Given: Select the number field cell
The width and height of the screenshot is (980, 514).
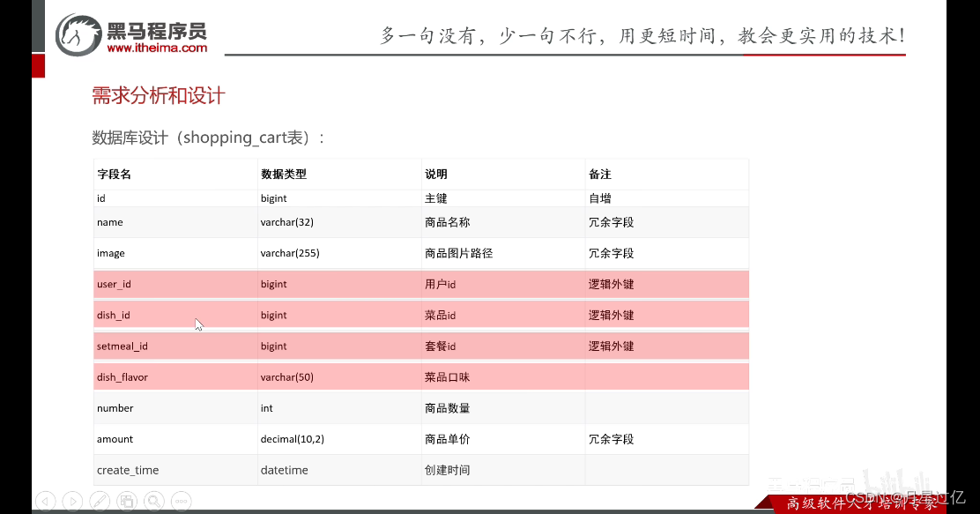Looking at the screenshot, I should coord(175,408).
